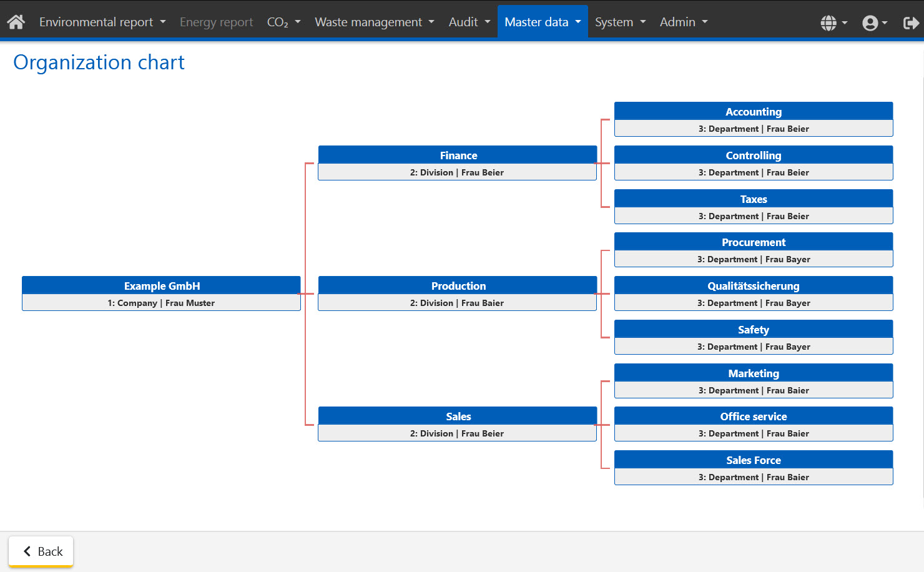Open the Audit menu
Viewport: 924px width, 572px height.
[x=469, y=22]
